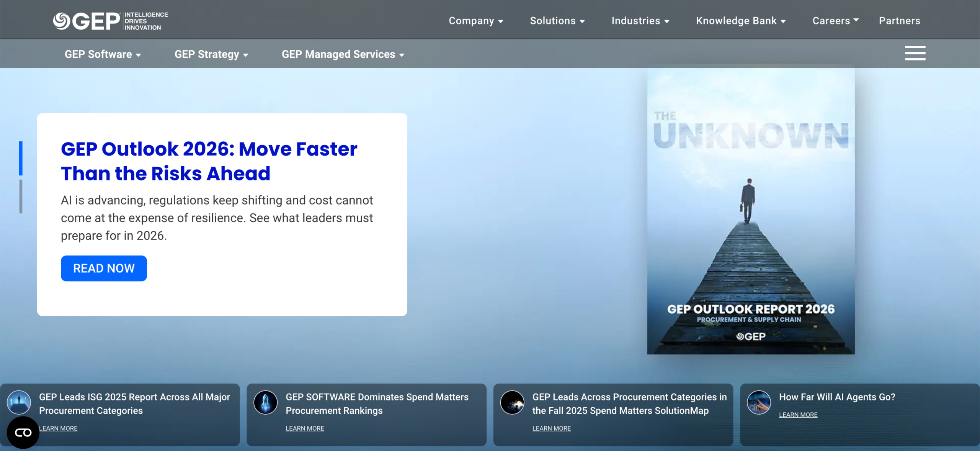Open the hamburger menu icon

(x=915, y=53)
